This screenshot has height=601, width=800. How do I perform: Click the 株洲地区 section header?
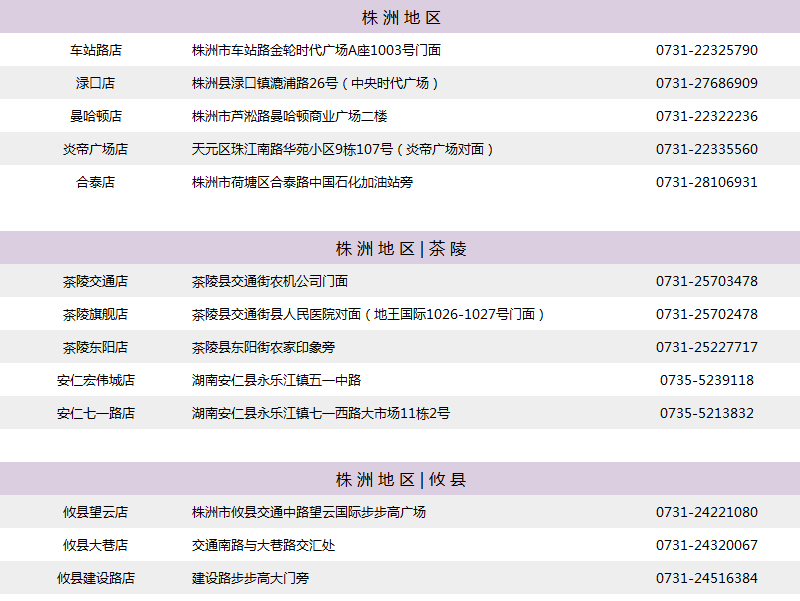tap(400, 17)
